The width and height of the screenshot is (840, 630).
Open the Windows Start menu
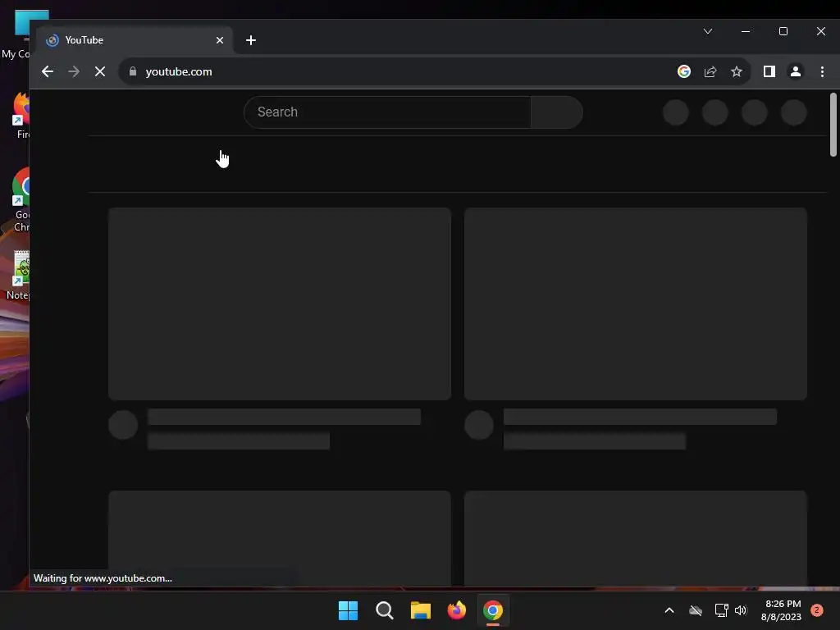tap(348, 610)
